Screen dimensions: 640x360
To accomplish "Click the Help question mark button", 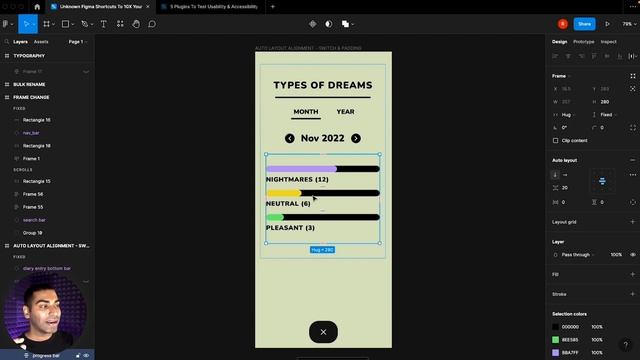I will point(626,345).
